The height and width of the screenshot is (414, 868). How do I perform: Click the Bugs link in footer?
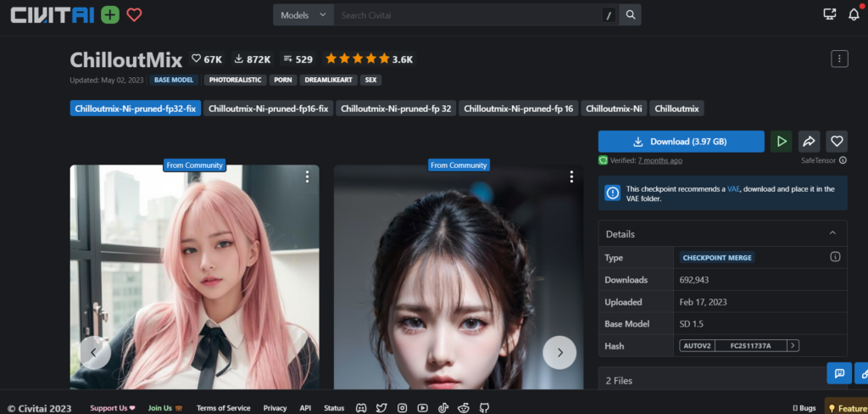pyautogui.click(x=804, y=408)
